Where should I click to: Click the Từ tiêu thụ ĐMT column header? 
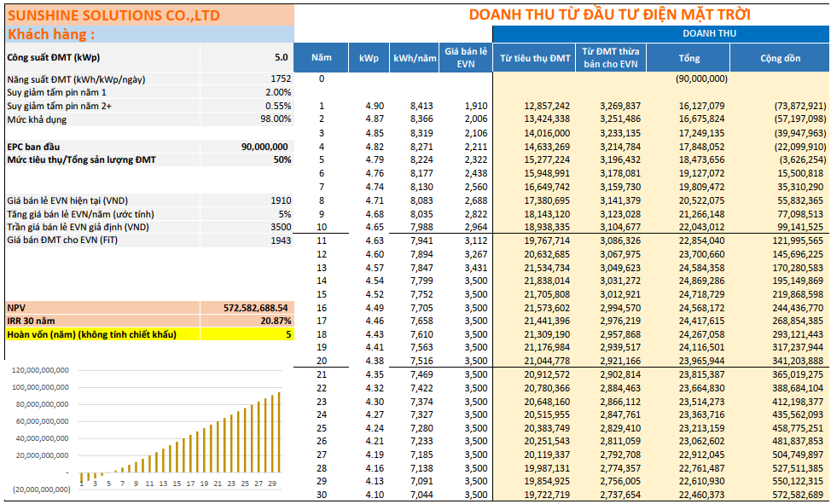[x=535, y=58]
